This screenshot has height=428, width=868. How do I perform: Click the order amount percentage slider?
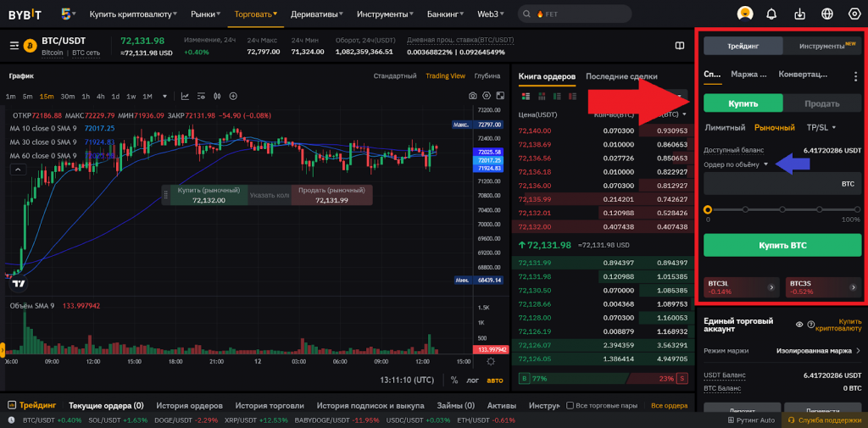coord(782,209)
